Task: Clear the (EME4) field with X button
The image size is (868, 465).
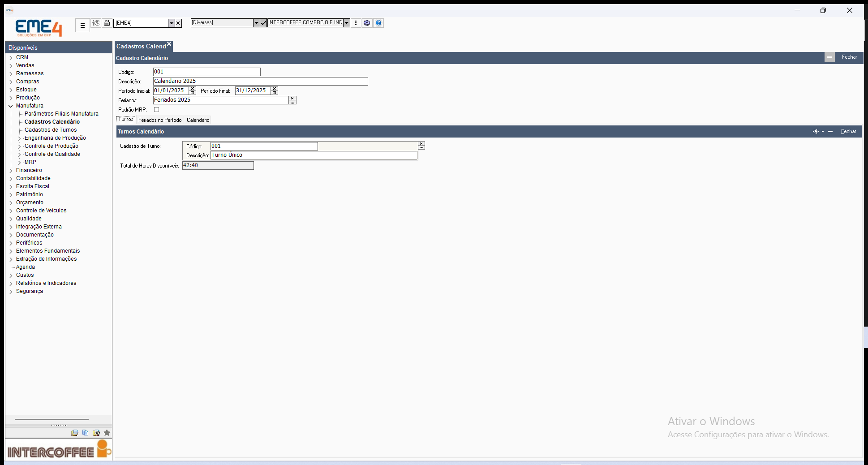Action: pyautogui.click(x=178, y=23)
